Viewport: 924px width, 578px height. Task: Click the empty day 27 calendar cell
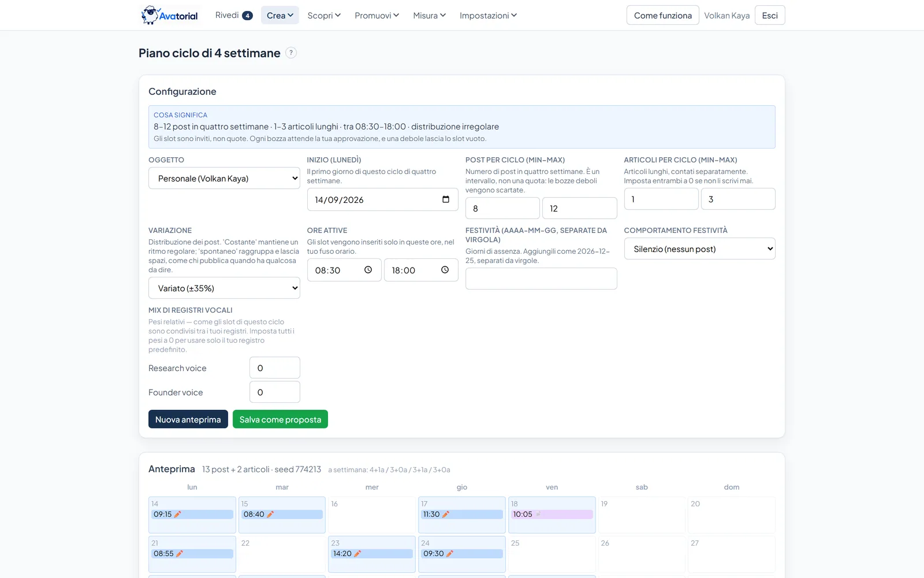(x=732, y=554)
